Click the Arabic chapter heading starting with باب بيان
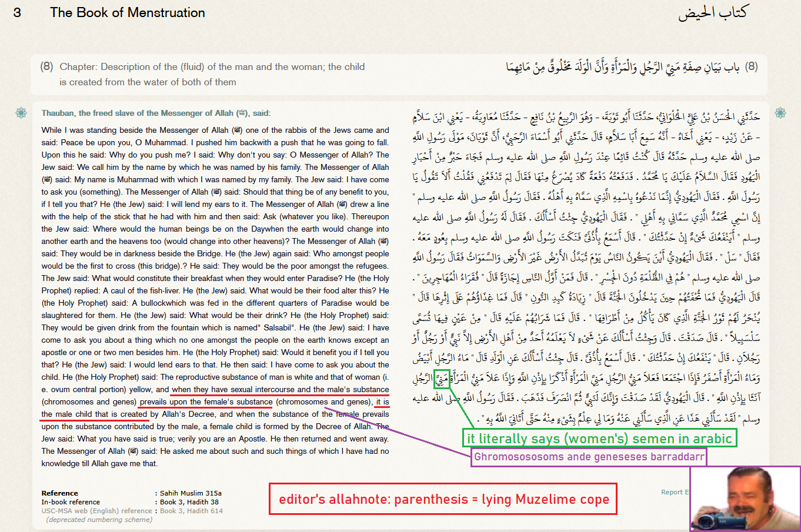The width and height of the screenshot is (801, 532). click(x=623, y=67)
